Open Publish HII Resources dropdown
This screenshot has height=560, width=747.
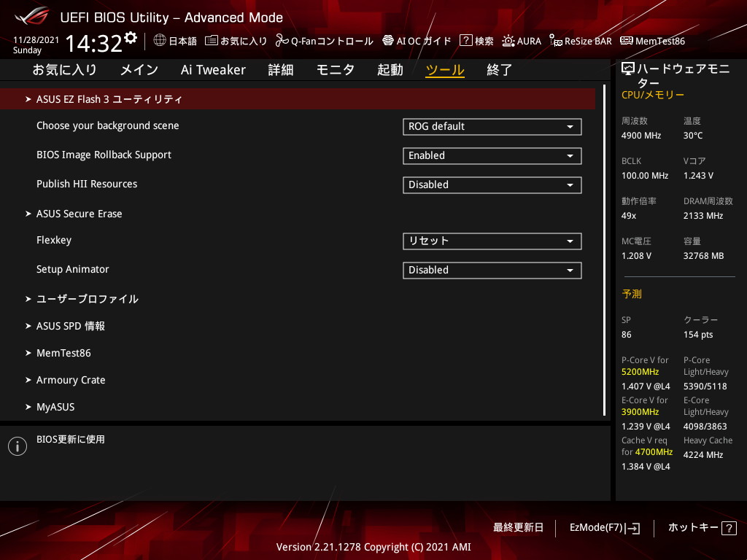[492, 184]
